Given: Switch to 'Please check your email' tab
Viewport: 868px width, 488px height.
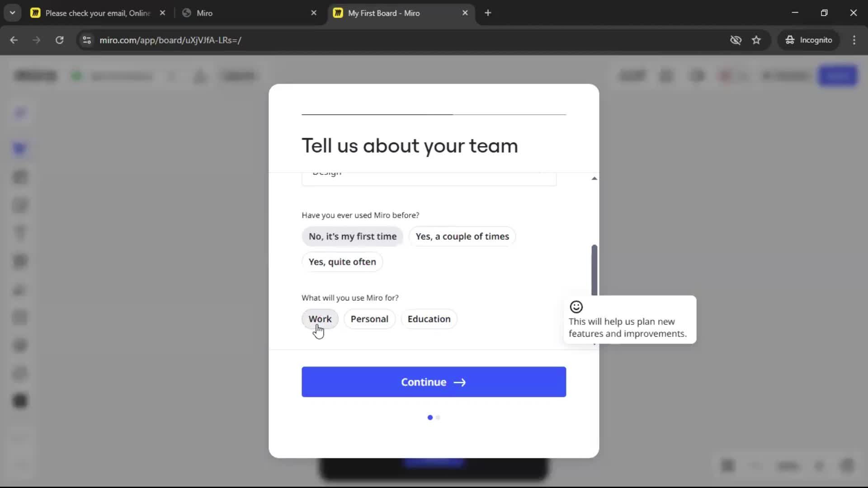Looking at the screenshot, I should [x=98, y=13].
